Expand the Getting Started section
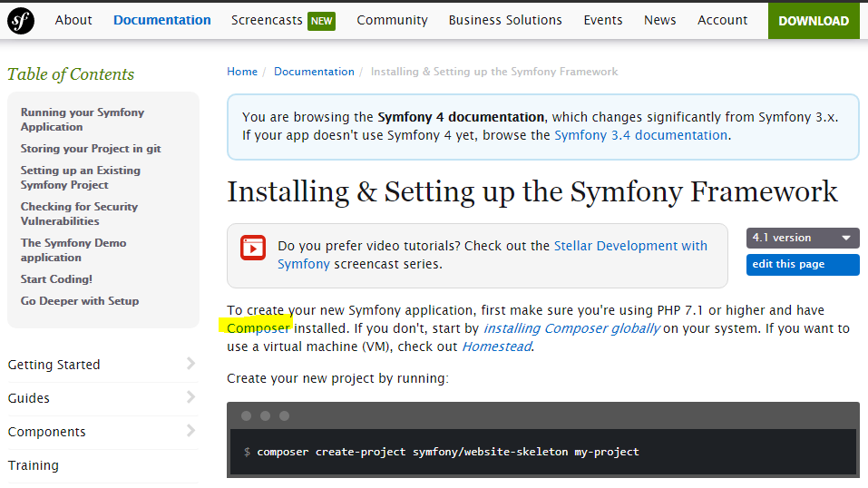Viewport: 868px width, 488px height. (x=102, y=365)
